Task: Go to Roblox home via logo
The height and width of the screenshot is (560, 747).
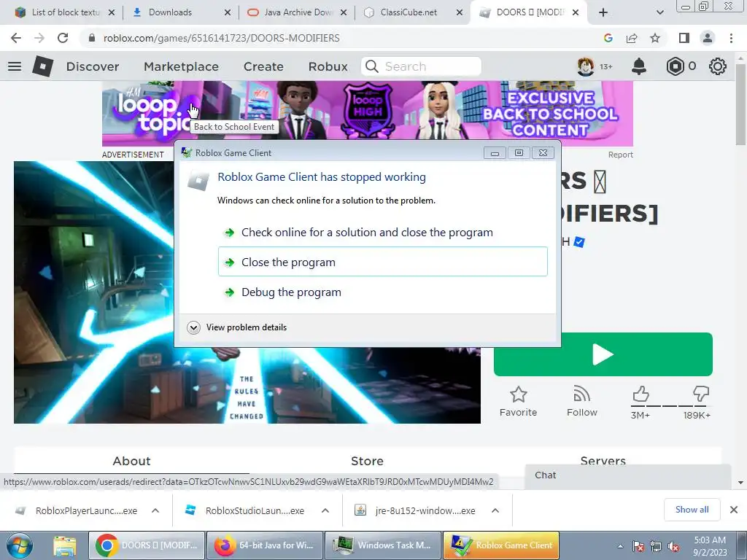Action: pyautogui.click(x=42, y=66)
